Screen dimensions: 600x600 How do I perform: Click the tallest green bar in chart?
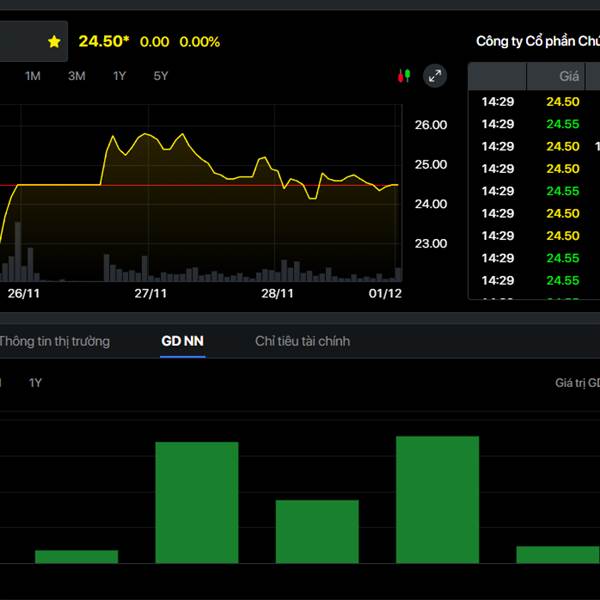[x=437, y=500]
